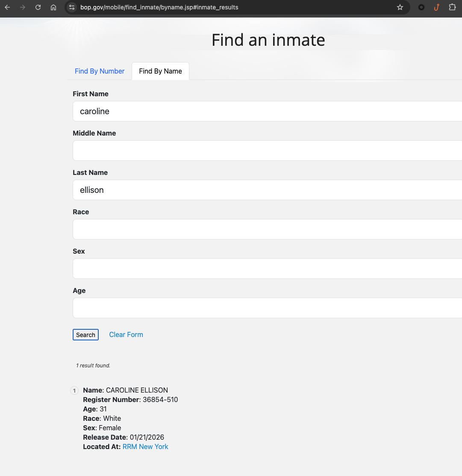Click the Clear Form link

pyautogui.click(x=126, y=334)
